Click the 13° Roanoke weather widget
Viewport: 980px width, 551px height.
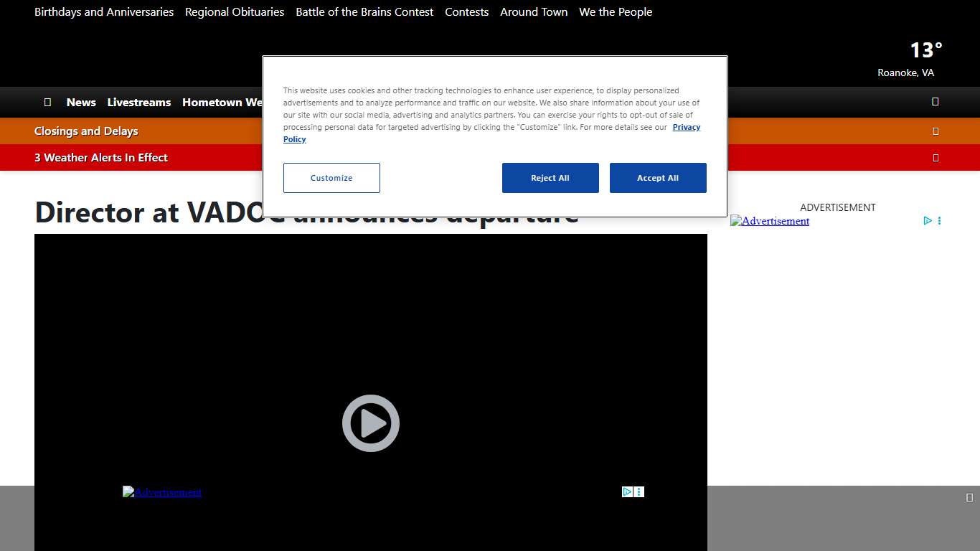coord(908,59)
